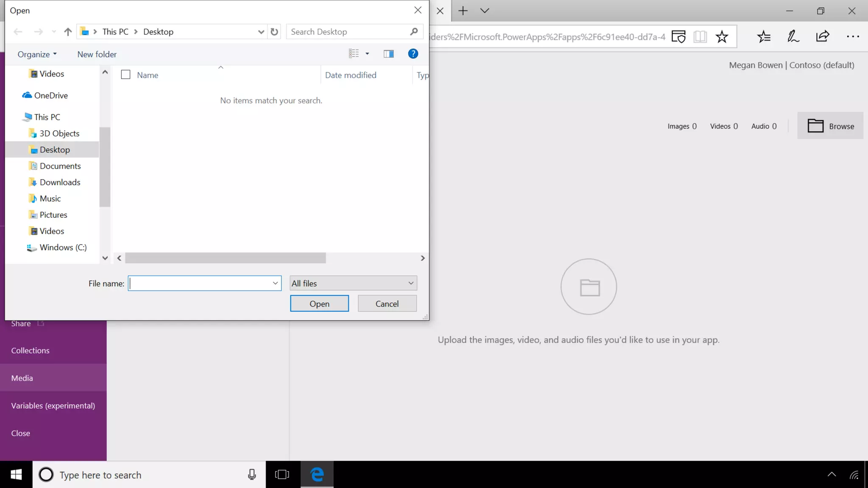Select Collections in the purple sidebar

point(30,350)
